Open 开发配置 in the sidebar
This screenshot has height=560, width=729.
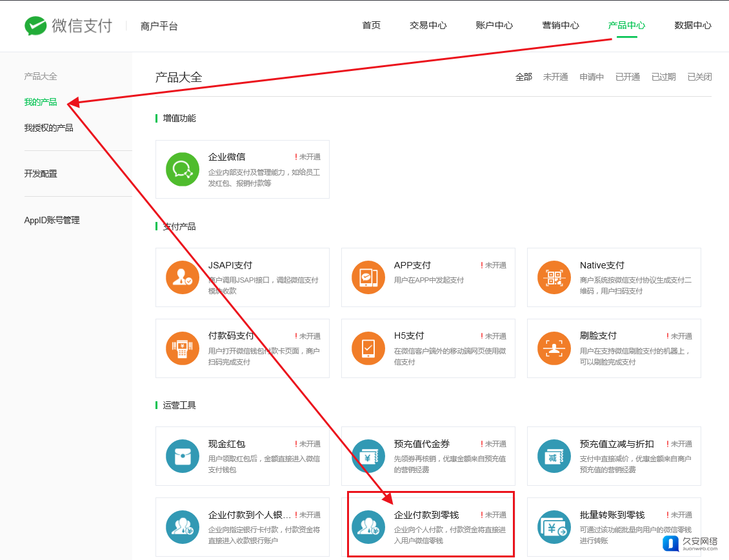click(41, 174)
